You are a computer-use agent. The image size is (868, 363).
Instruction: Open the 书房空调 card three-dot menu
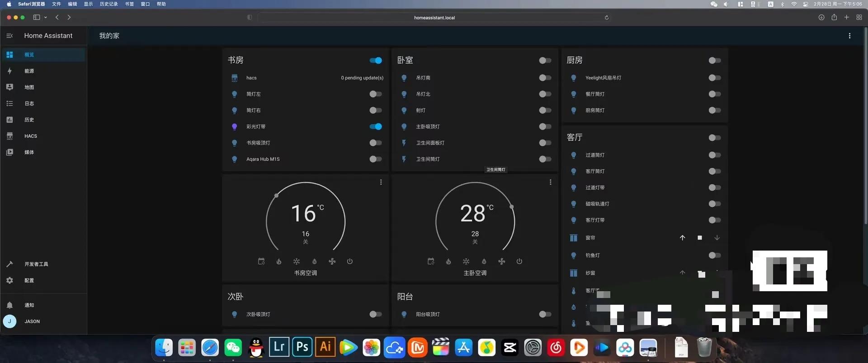[381, 182]
